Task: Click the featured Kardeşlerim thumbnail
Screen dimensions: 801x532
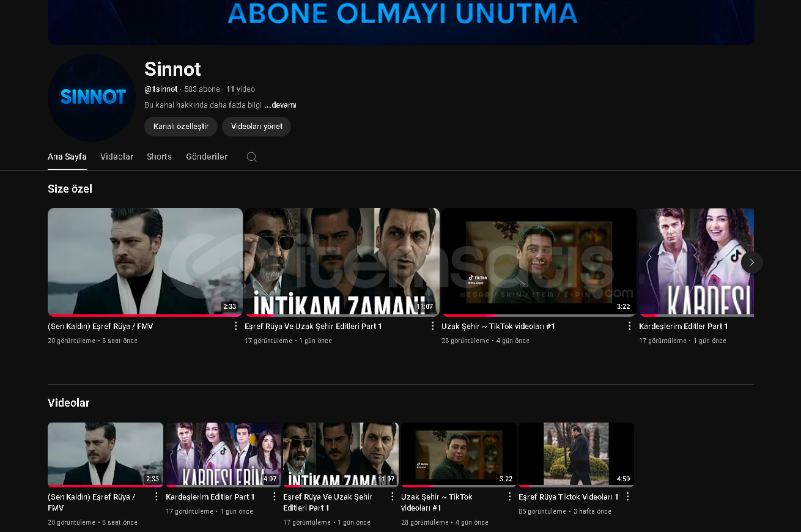Action: click(696, 262)
